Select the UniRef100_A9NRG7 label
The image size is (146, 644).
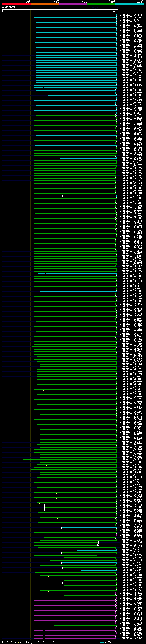131,63
